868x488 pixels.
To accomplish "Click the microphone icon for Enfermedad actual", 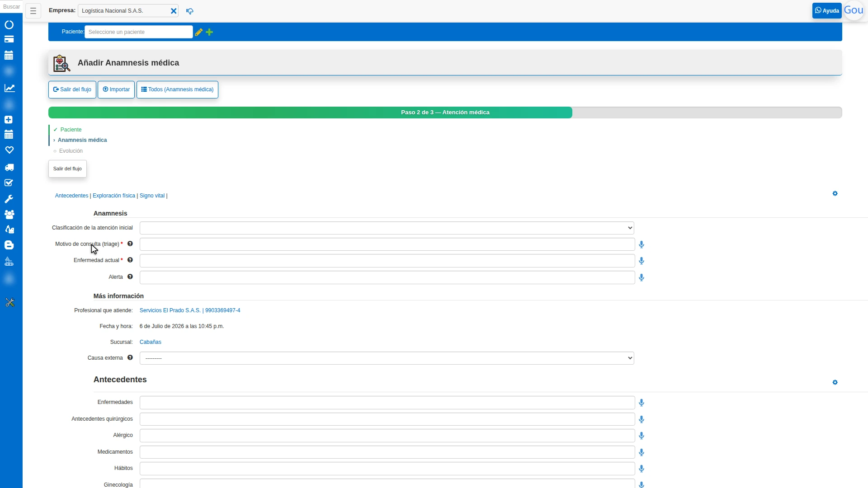I will pyautogui.click(x=641, y=261).
